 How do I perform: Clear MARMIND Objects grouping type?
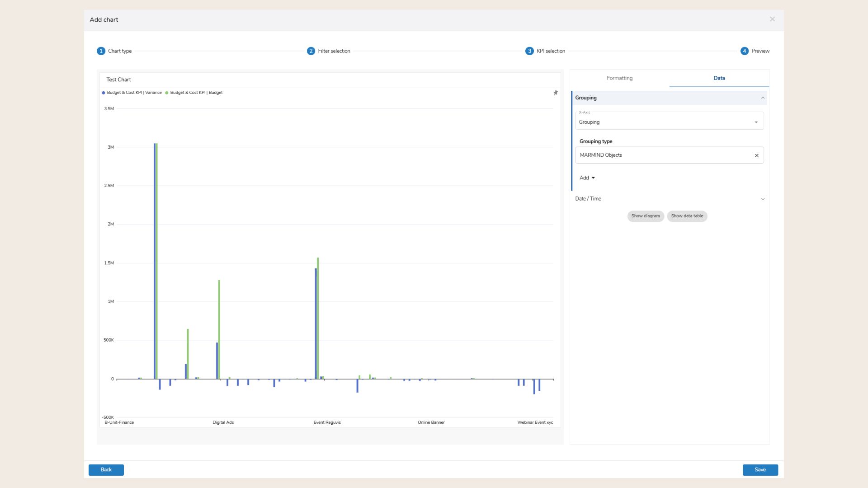[x=757, y=155]
